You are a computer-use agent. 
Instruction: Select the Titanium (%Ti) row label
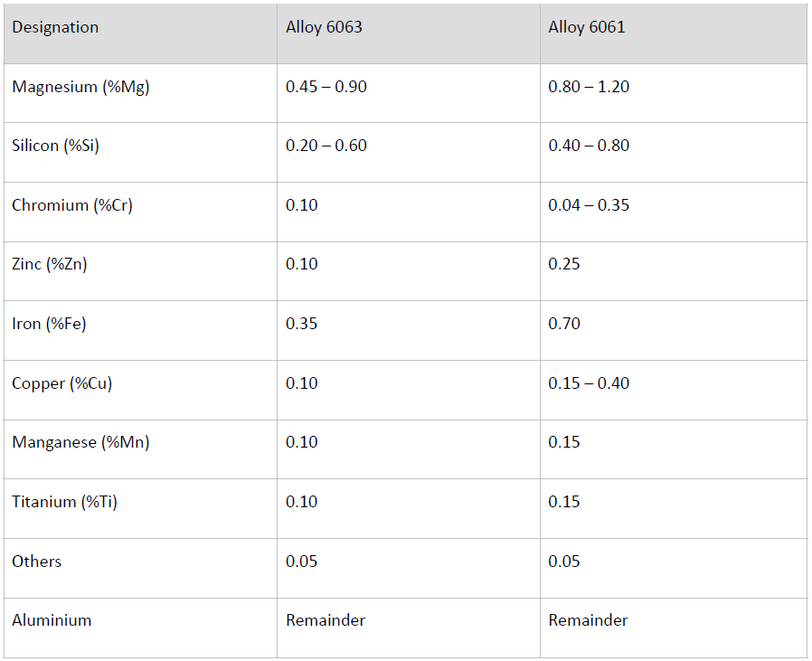click(65, 502)
